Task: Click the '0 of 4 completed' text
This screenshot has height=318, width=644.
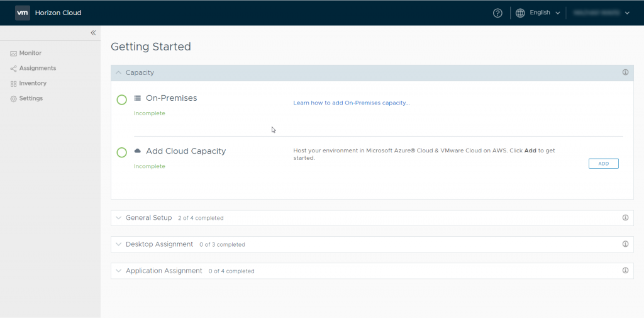Action: [x=231, y=271]
